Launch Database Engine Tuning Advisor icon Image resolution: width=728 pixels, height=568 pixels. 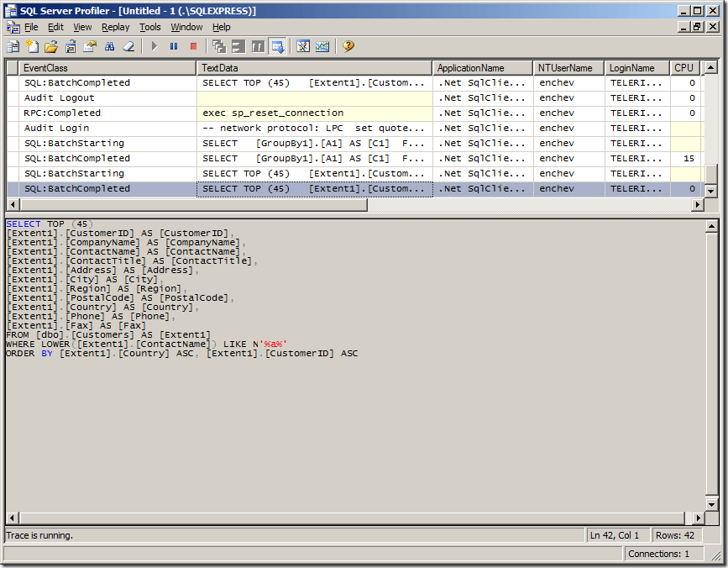(x=303, y=46)
